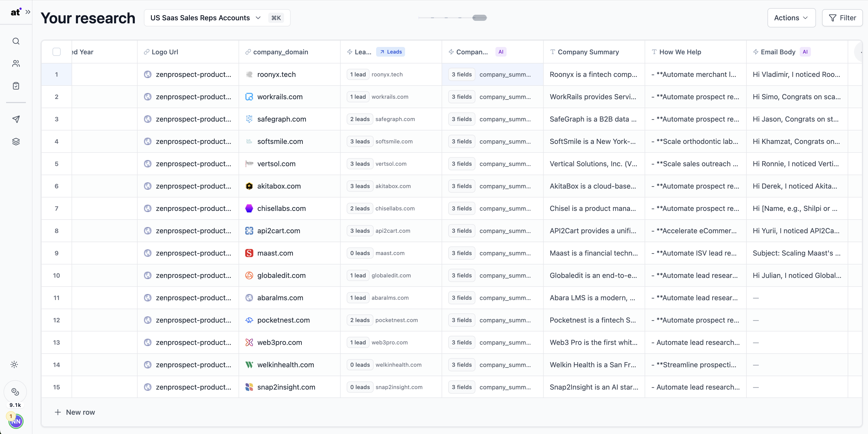Open the stacked layers sidebar icon
The width and height of the screenshot is (868, 434).
click(x=16, y=142)
